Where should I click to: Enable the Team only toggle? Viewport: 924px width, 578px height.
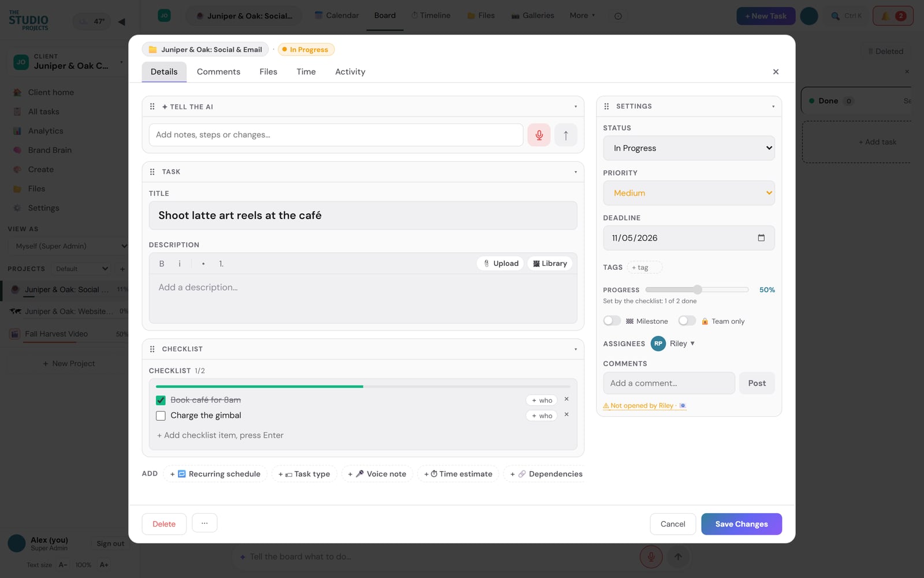pyautogui.click(x=687, y=321)
